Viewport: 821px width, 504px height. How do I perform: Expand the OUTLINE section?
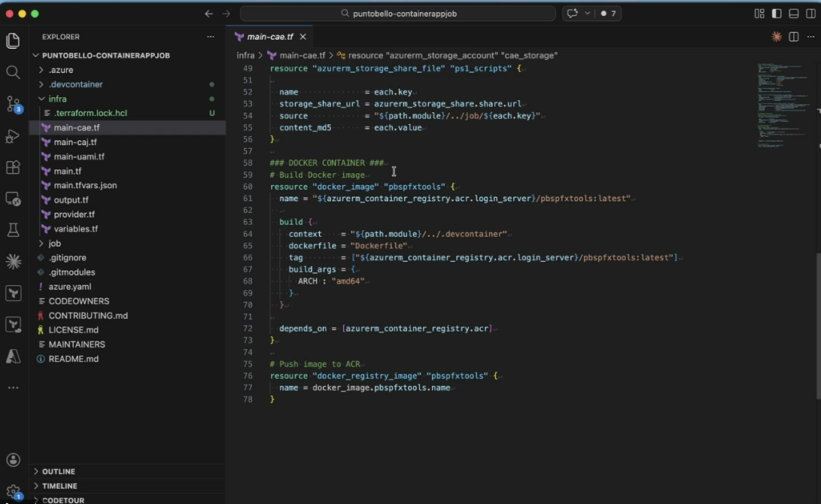click(59, 471)
